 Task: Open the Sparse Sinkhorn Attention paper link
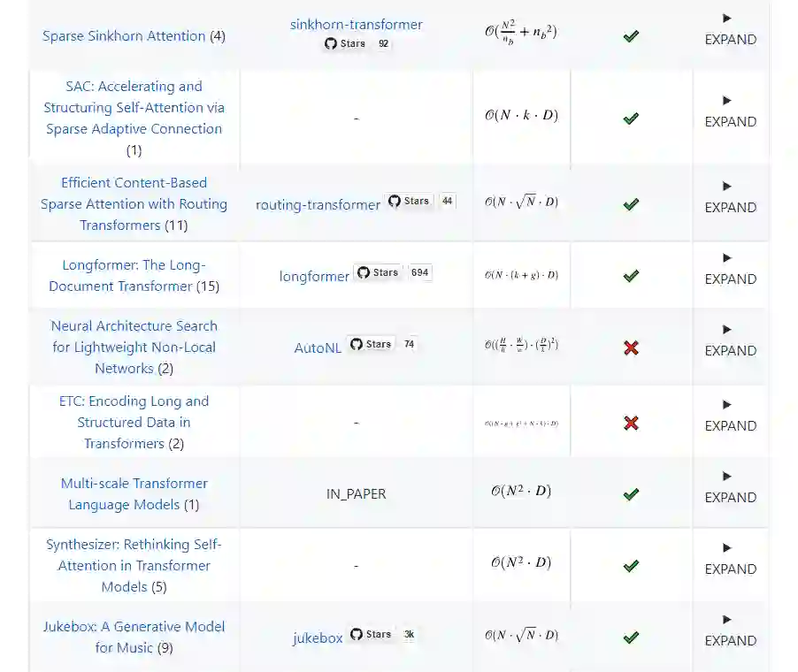coord(124,36)
